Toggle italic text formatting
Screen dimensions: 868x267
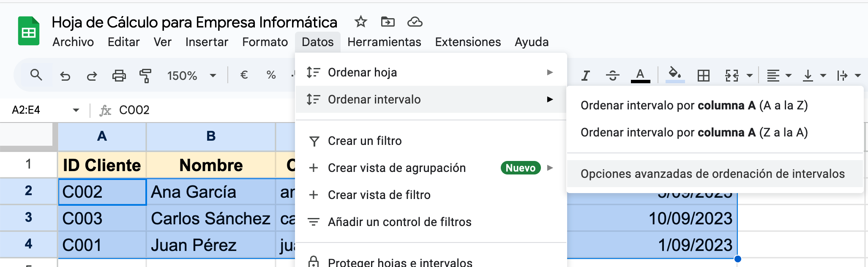pyautogui.click(x=585, y=76)
